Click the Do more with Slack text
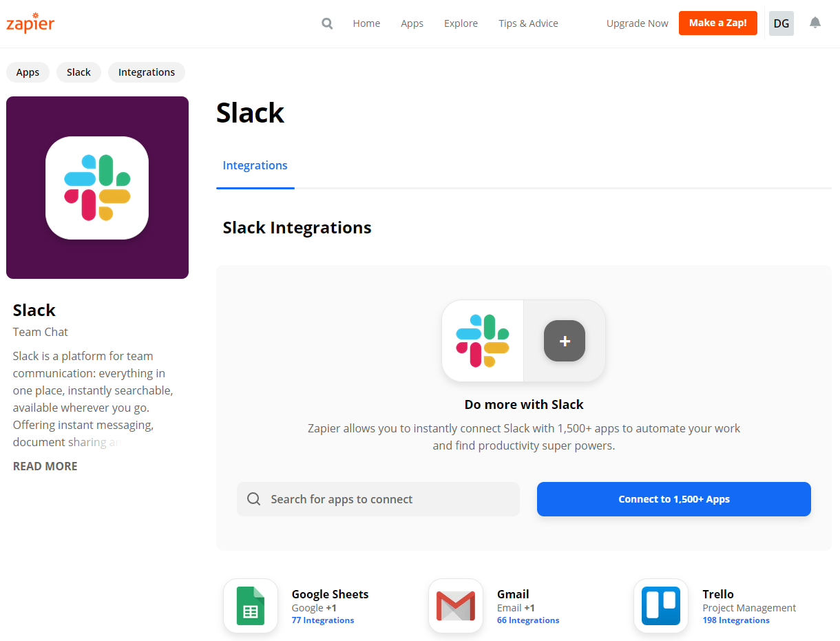The width and height of the screenshot is (840, 641). point(524,405)
